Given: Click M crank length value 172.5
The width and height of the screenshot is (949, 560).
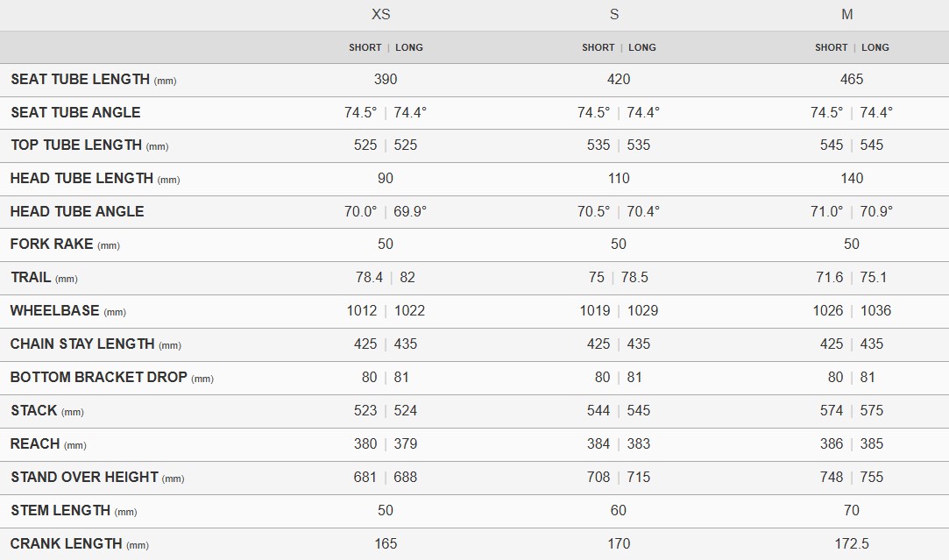Looking at the screenshot, I should tap(852, 544).
